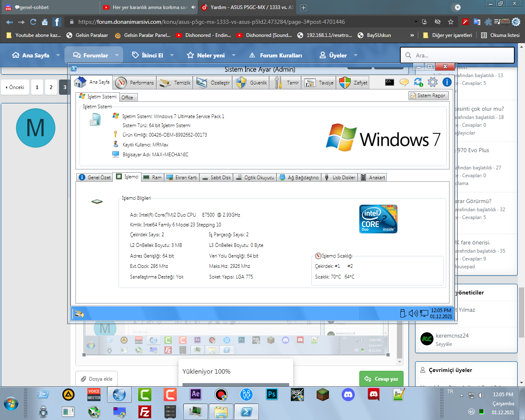Viewport: 525px width, 420px height.
Task: Open the address bar suggestions dropdown arrow
Action: click(x=416, y=22)
